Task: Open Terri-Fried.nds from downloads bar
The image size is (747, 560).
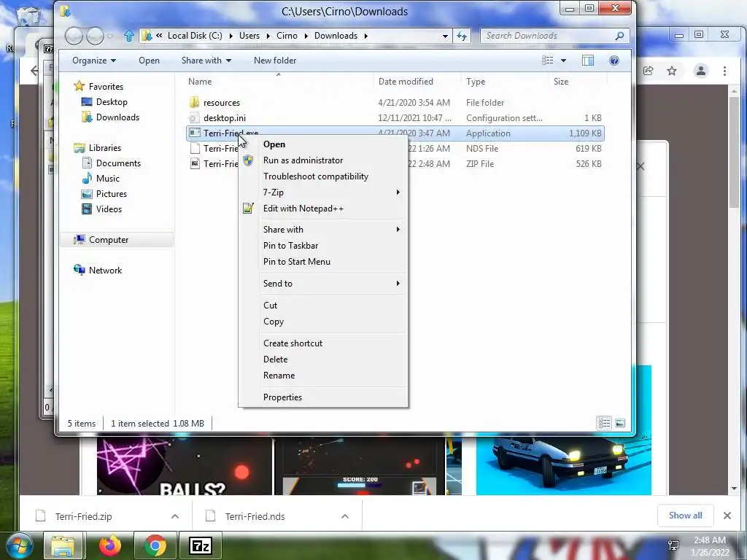Action: 255,516
